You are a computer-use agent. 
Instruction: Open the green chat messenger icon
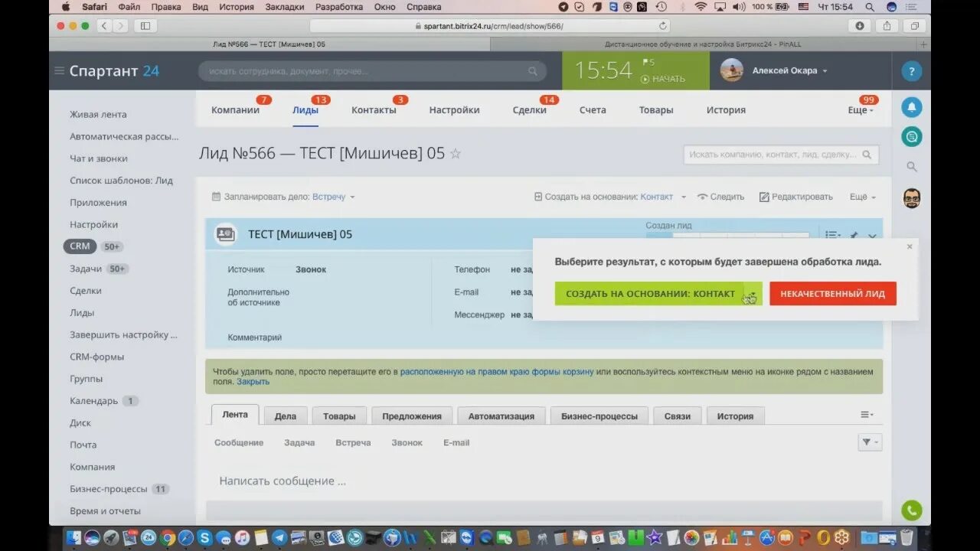911,137
